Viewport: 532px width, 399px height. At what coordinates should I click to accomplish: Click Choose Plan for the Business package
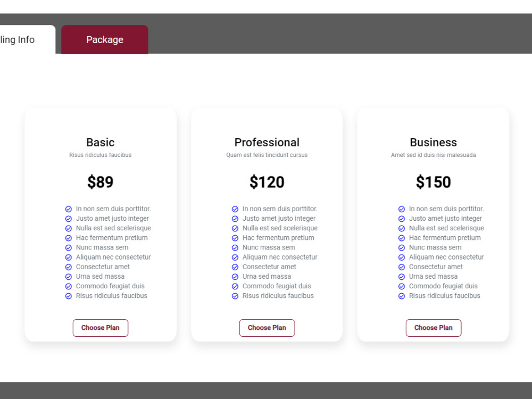click(434, 328)
